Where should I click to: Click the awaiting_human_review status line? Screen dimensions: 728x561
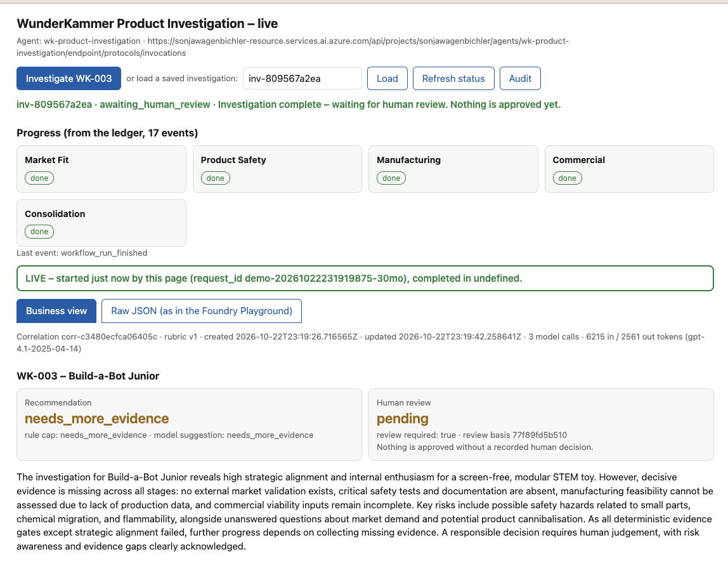coord(289,105)
